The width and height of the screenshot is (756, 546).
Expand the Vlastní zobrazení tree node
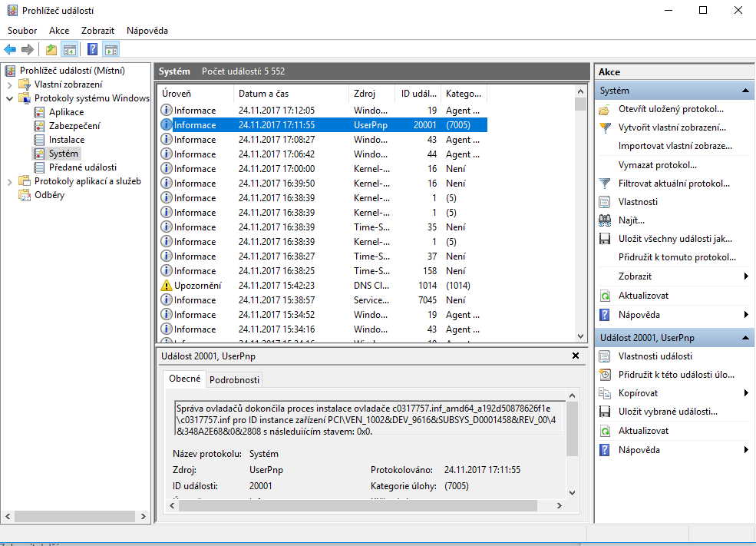9,84
